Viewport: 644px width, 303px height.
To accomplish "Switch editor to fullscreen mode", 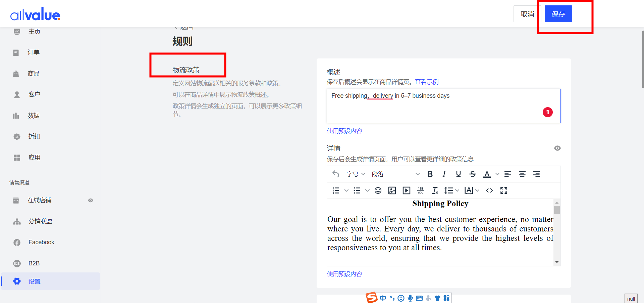I will point(504,191).
